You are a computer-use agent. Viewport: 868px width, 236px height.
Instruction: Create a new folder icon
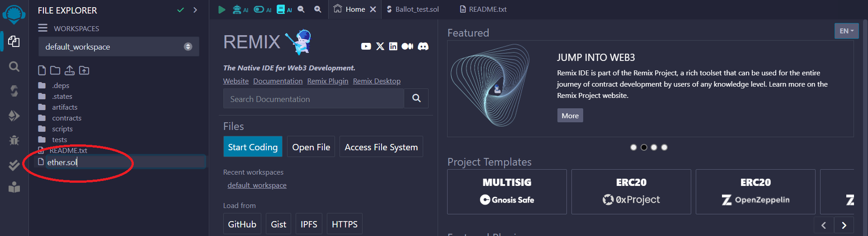(55, 70)
